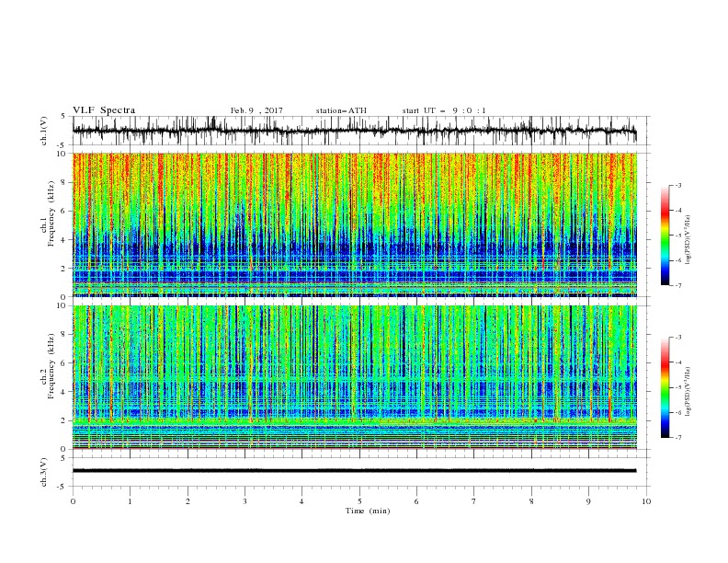
Task: Click time axis tick label "3"
Action: tap(245, 501)
